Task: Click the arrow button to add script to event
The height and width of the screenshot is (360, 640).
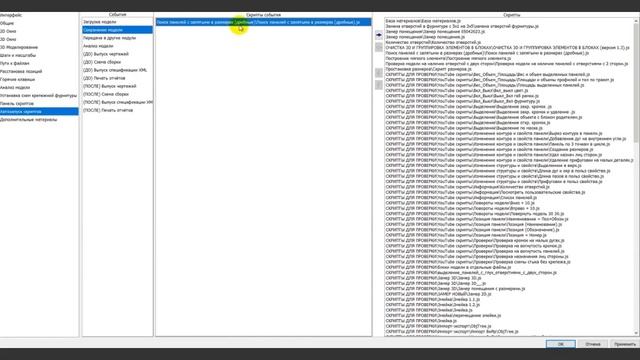Action: point(379,36)
